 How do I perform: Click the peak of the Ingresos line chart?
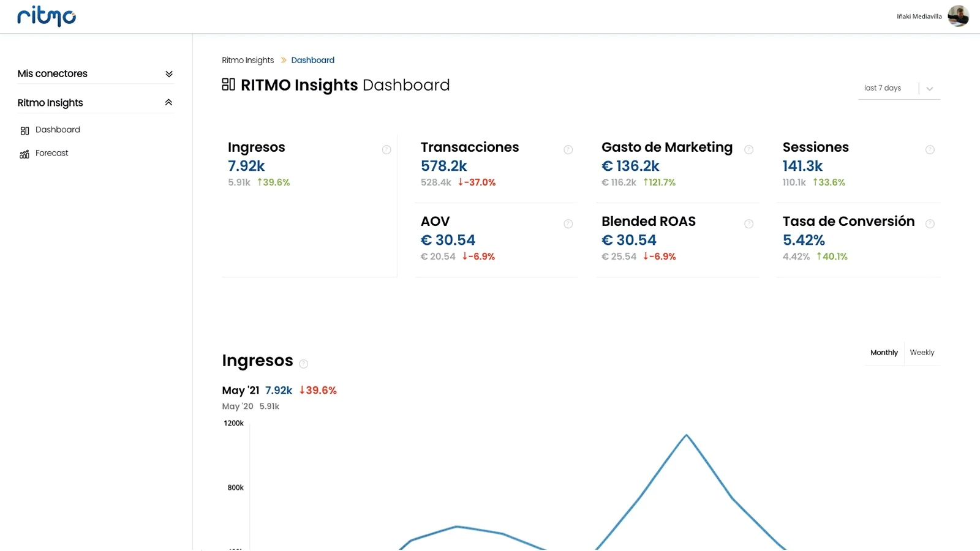(687, 435)
